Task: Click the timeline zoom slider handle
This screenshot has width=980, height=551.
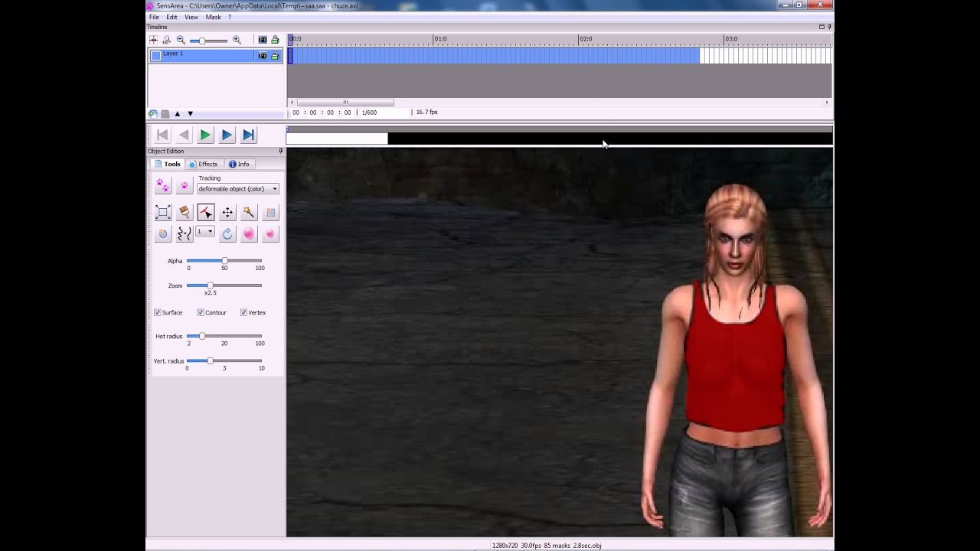Action: click(x=201, y=41)
